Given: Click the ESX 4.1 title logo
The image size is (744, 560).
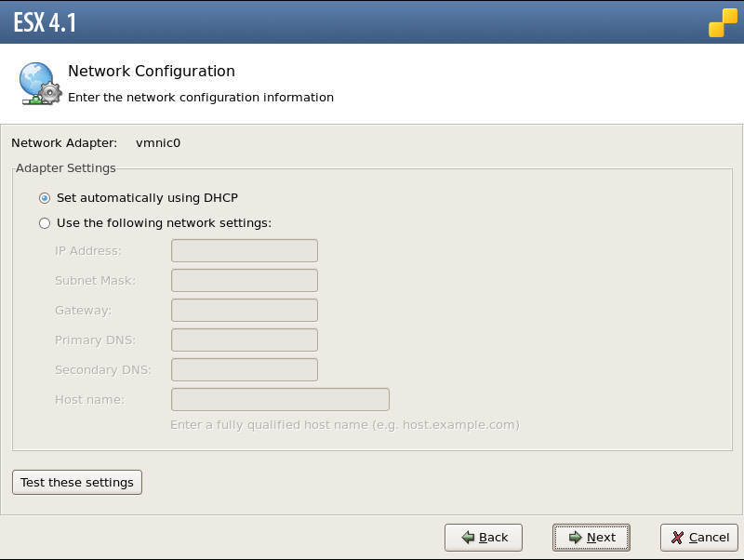Looking at the screenshot, I should click(x=45, y=22).
